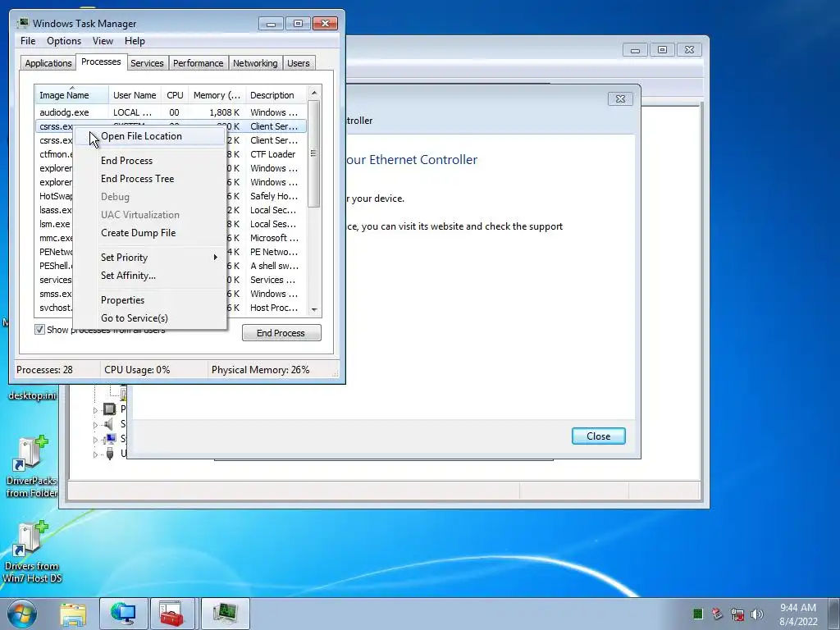This screenshot has height=630, width=840.
Task: Click the End Process button below list
Action: pyautogui.click(x=281, y=333)
